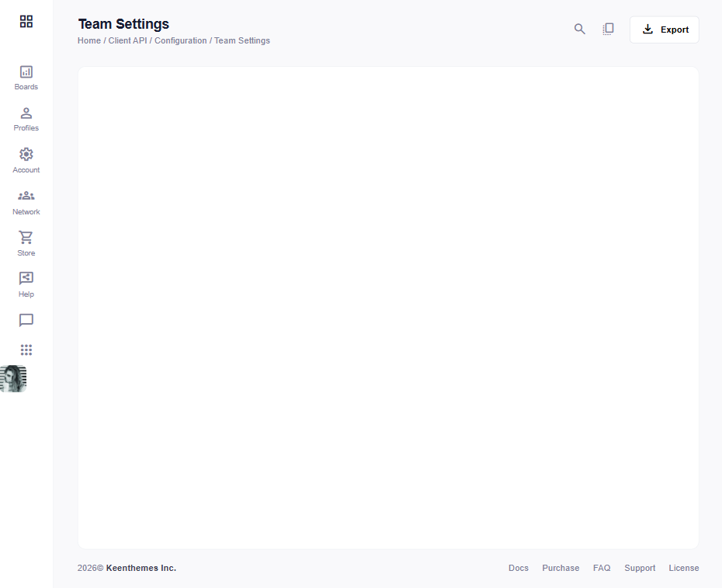Open the Profiles sidebar item
Screen dimensions: 722x588
pyautogui.click(x=26, y=120)
